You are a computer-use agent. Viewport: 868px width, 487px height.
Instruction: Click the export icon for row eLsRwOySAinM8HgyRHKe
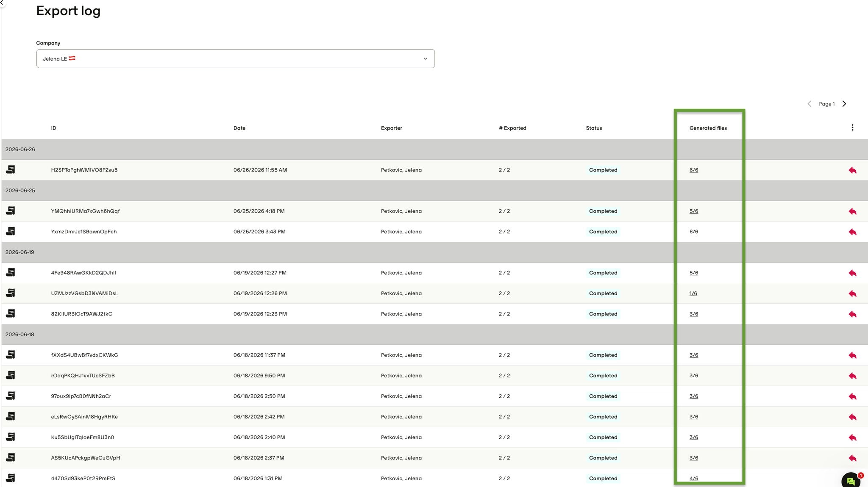click(x=11, y=416)
